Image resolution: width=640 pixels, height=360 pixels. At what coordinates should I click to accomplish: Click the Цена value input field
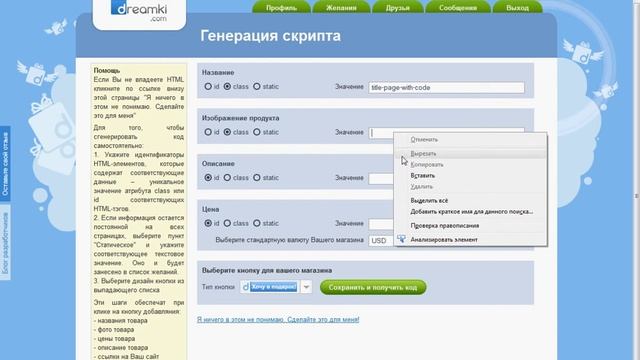pos(381,224)
